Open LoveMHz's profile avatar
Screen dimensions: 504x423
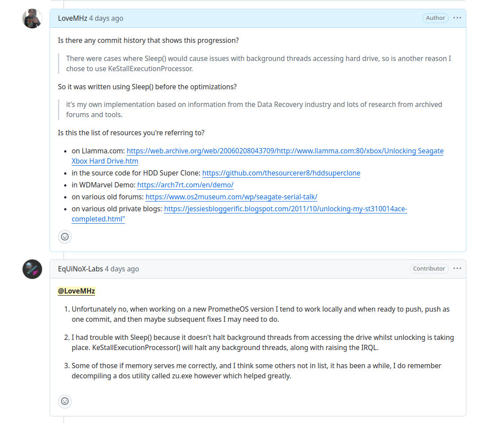click(x=32, y=18)
